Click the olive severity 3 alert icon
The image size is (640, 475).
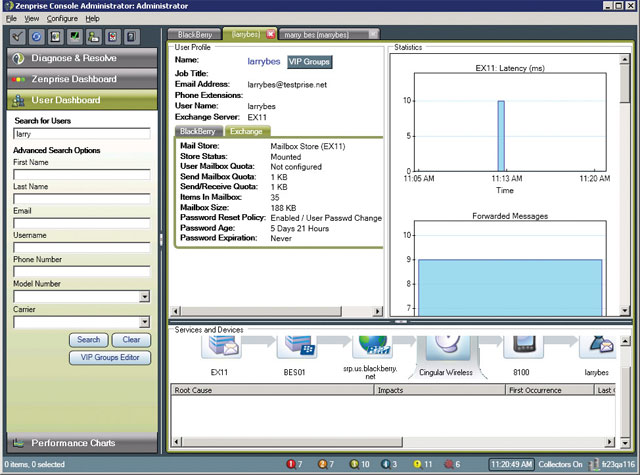click(354, 464)
